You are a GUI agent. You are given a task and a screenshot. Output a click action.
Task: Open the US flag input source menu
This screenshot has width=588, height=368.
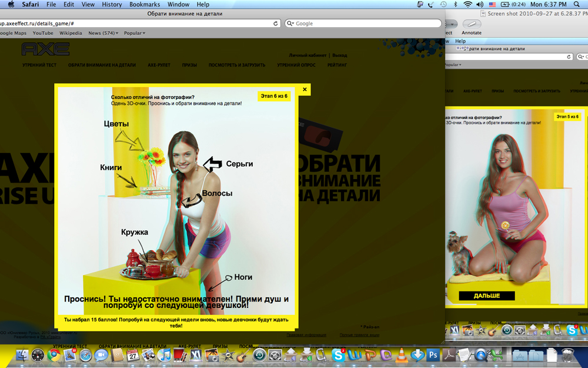click(492, 4)
